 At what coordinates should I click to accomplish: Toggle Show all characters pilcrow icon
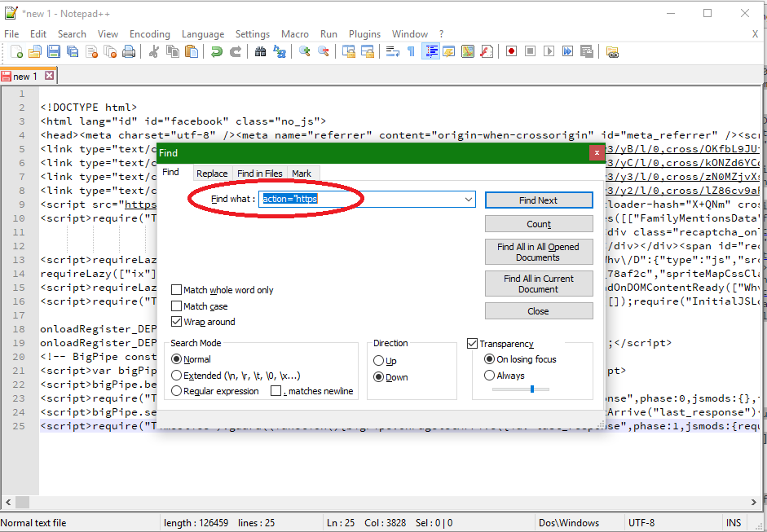pyautogui.click(x=411, y=51)
